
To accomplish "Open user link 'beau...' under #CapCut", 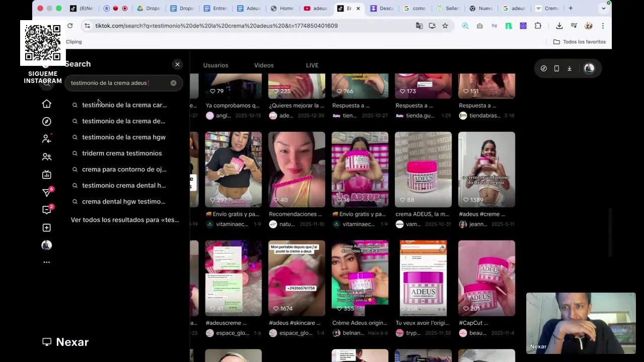I will [x=478, y=333].
